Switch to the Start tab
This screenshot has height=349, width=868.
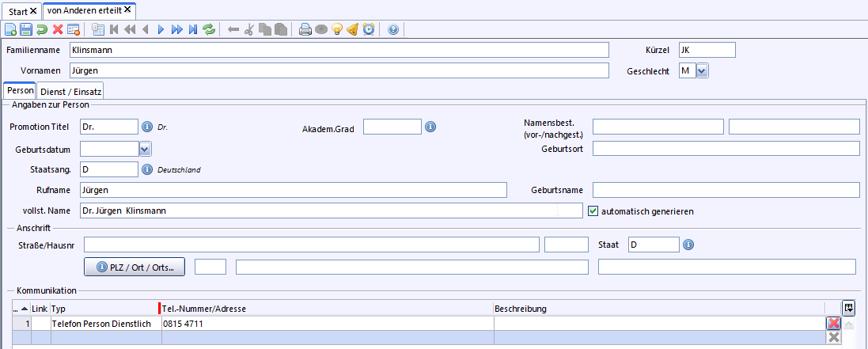pos(17,10)
